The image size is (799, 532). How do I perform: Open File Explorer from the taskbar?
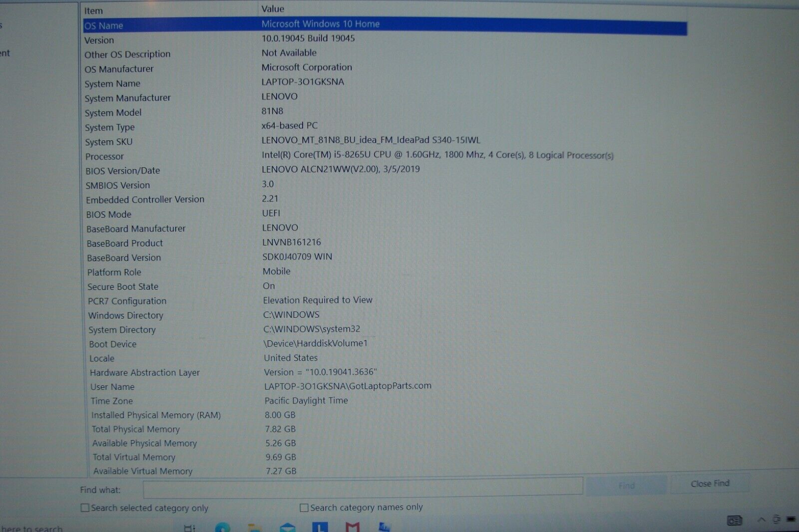pyautogui.click(x=255, y=528)
